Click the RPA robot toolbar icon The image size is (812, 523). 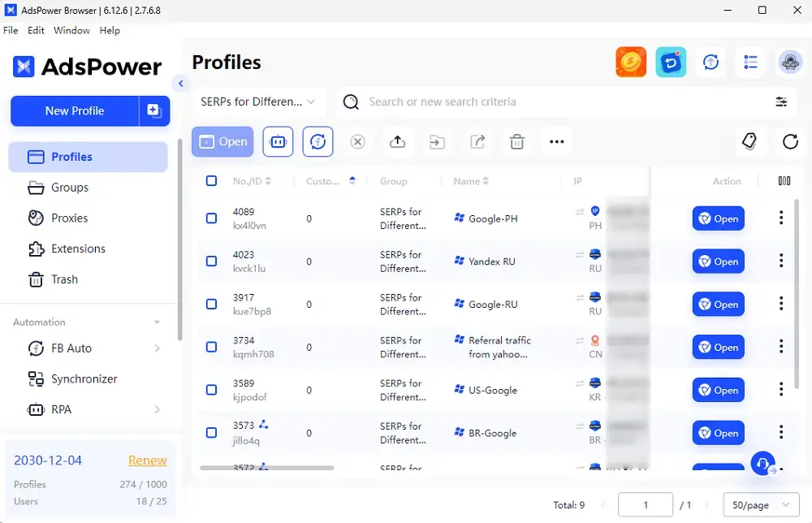278,141
